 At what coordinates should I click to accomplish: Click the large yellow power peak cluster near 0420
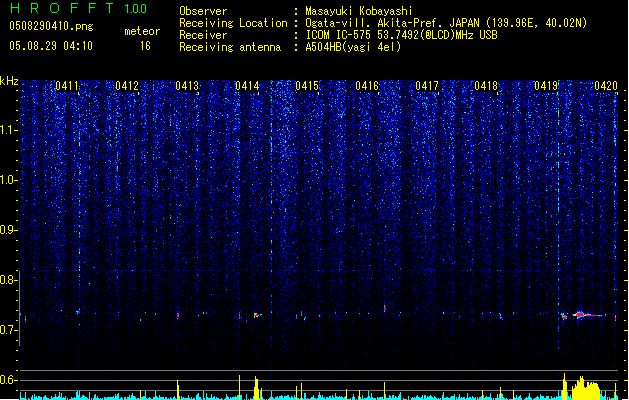pos(586,388)
